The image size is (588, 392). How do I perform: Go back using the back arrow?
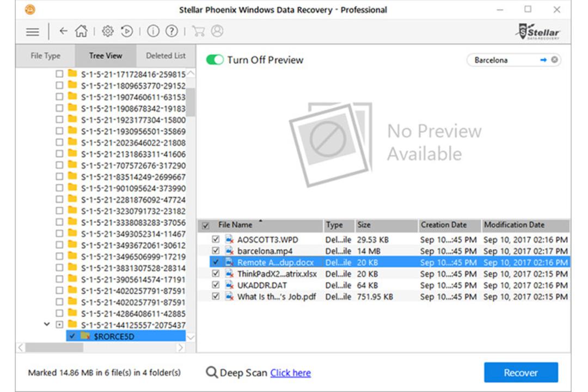(x=63, y=31)
